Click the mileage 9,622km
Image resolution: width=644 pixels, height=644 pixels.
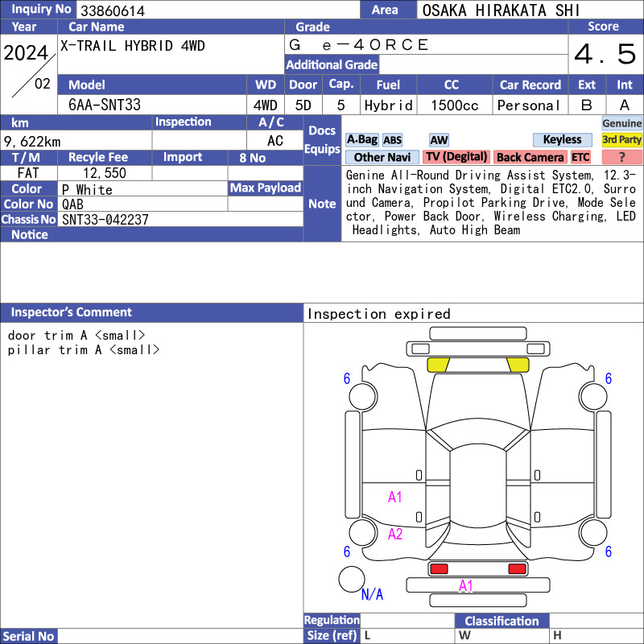tap(32, 142)
